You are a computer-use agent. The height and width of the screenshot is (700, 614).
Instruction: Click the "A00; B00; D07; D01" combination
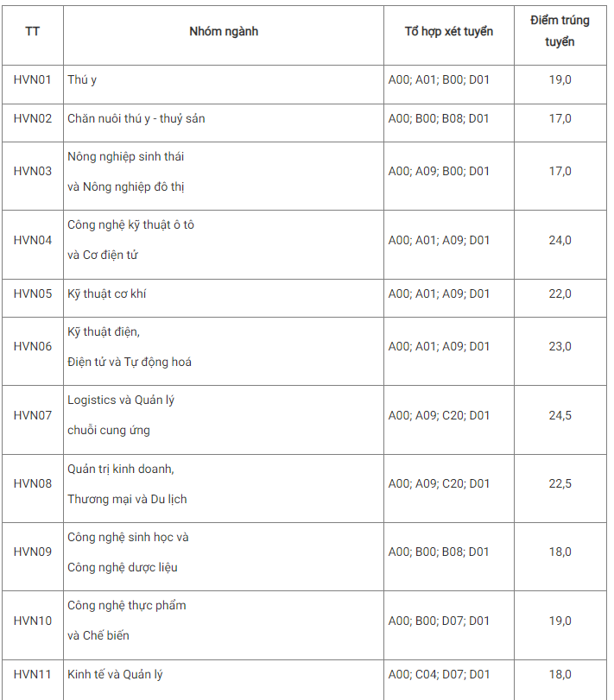click(x=439, y=621)
